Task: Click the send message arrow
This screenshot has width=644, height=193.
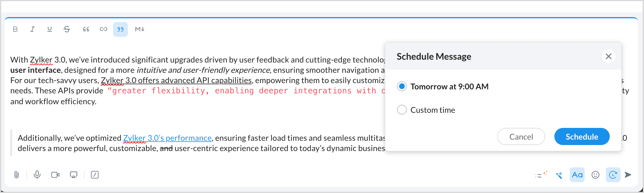Action: pos(628,175)
